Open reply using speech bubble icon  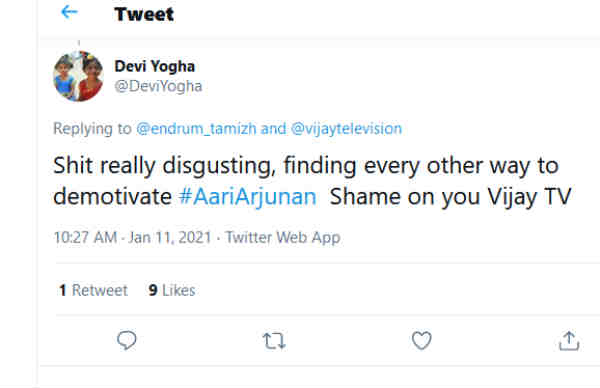[x=127, y=340]
